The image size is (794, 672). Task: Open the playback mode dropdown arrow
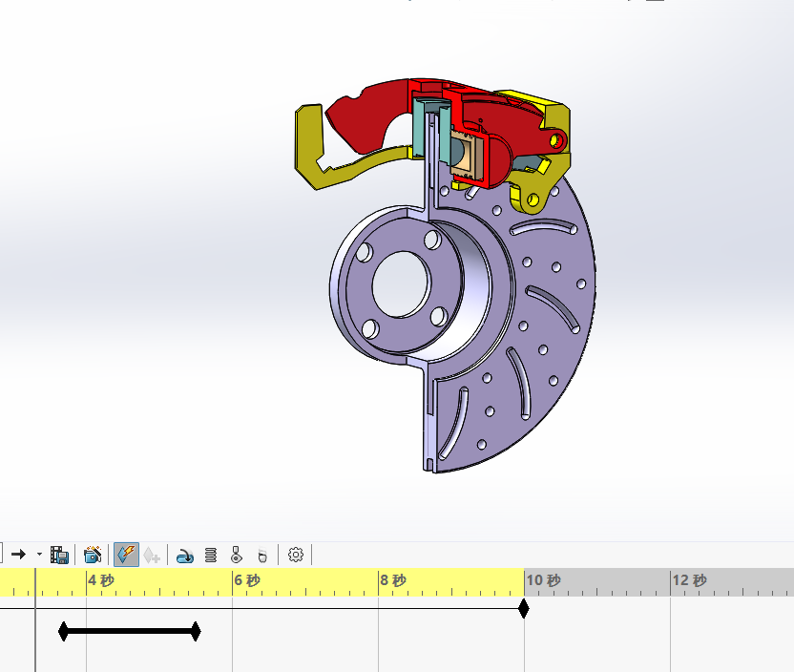point(39,554)
